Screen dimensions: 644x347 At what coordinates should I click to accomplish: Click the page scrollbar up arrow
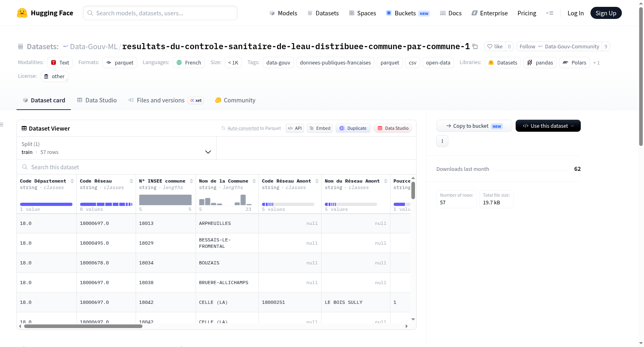(x=641, y=3)
